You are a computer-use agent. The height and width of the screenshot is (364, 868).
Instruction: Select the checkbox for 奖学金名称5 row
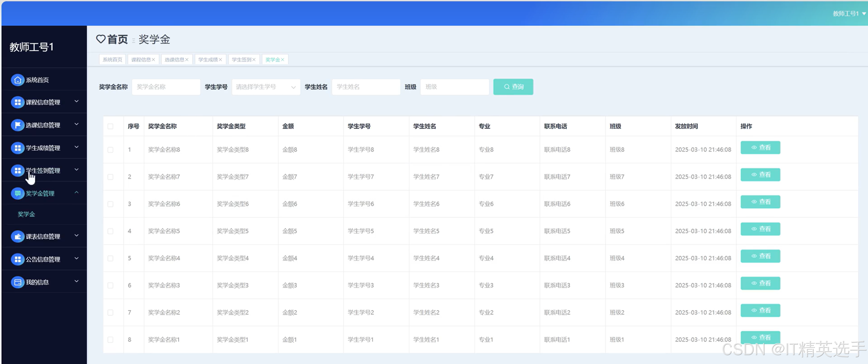(111, 231)
